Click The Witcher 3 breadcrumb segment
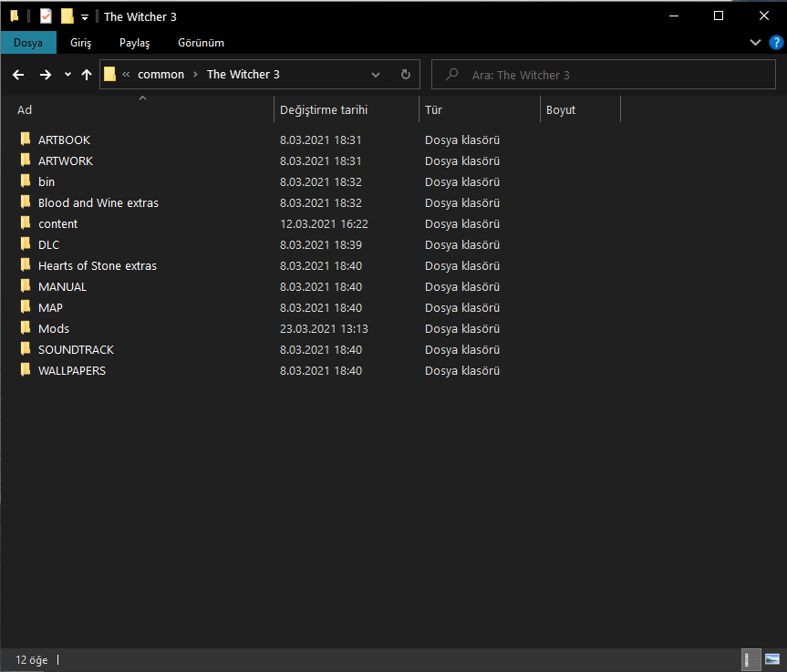The image size is (787, 672). coord(243,74)
